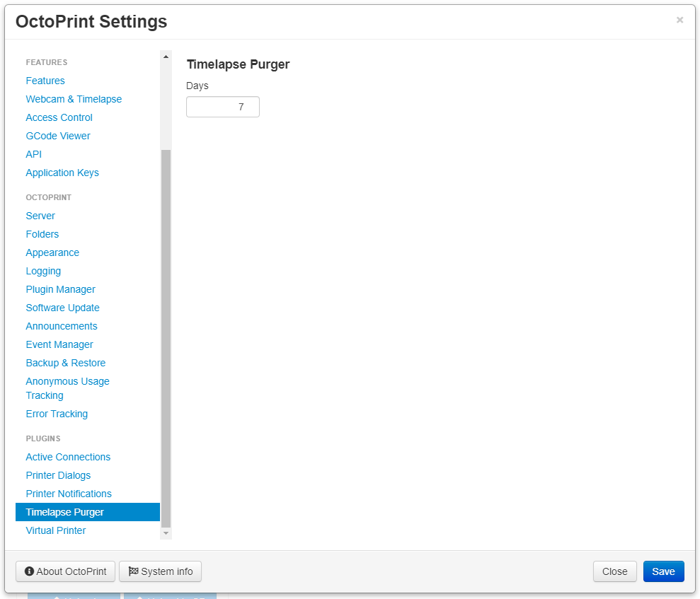Open Anonymous Usage Tracking settings
700x599 pixels.
click(67, 388)
